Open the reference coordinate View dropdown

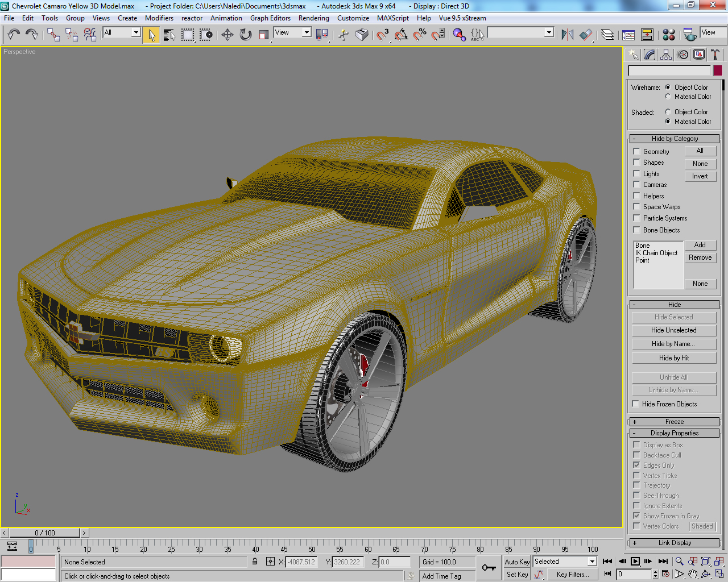(x=307, y=32)
